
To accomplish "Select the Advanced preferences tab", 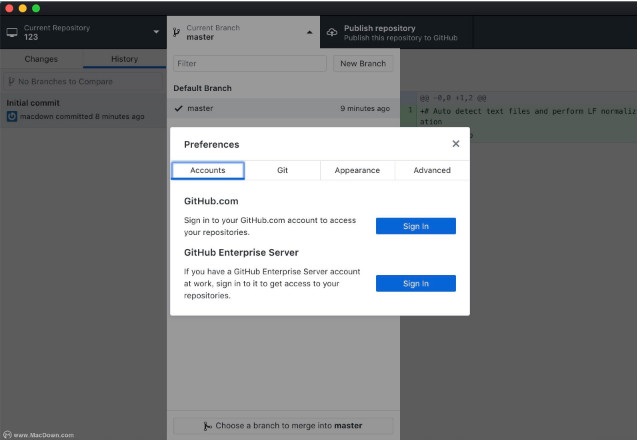I will (432, 170).
